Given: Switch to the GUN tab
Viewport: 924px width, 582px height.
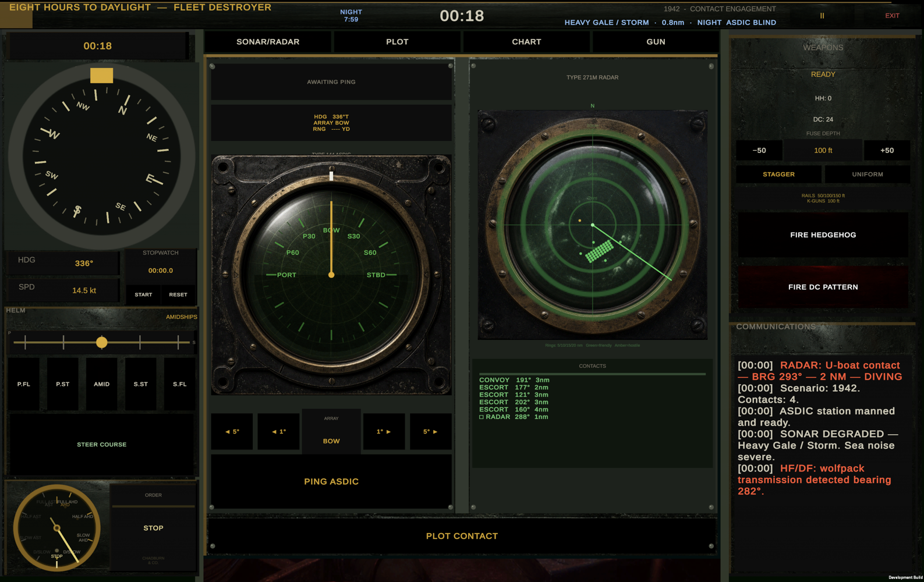Looking at the screenshot, I should (x=656, y=42).
